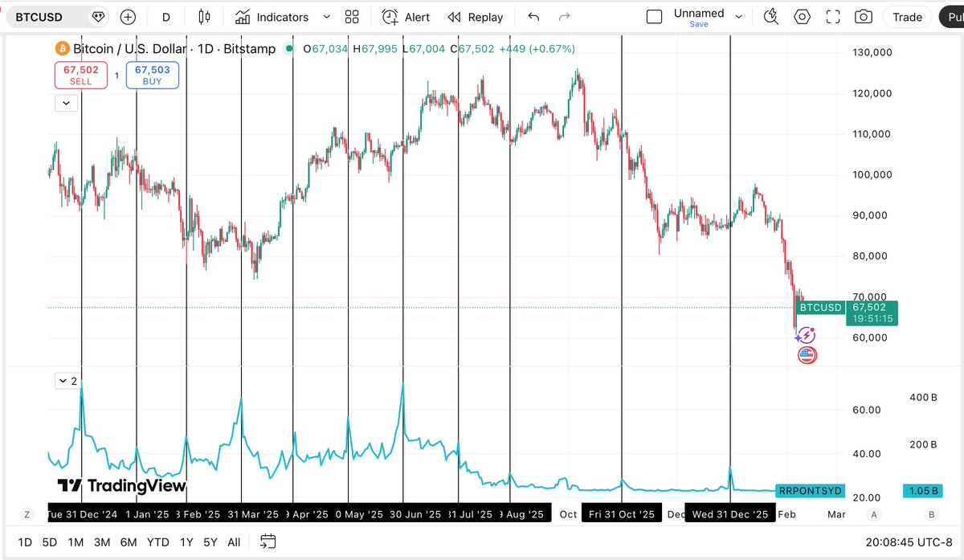Image resolution: width=964 pixels, height=560 pixels.
Task: Open chart settings hexagon icon
Action: [802, 17]
